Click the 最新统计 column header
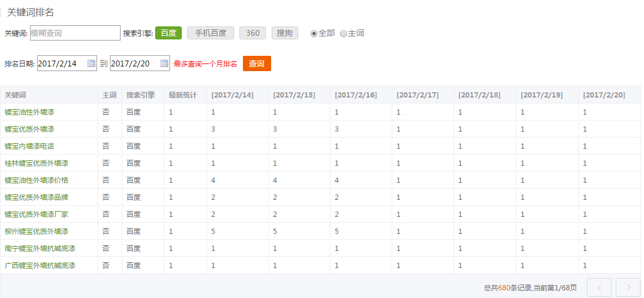The width and height of the screenshot is (644, 298). (182, 95)
